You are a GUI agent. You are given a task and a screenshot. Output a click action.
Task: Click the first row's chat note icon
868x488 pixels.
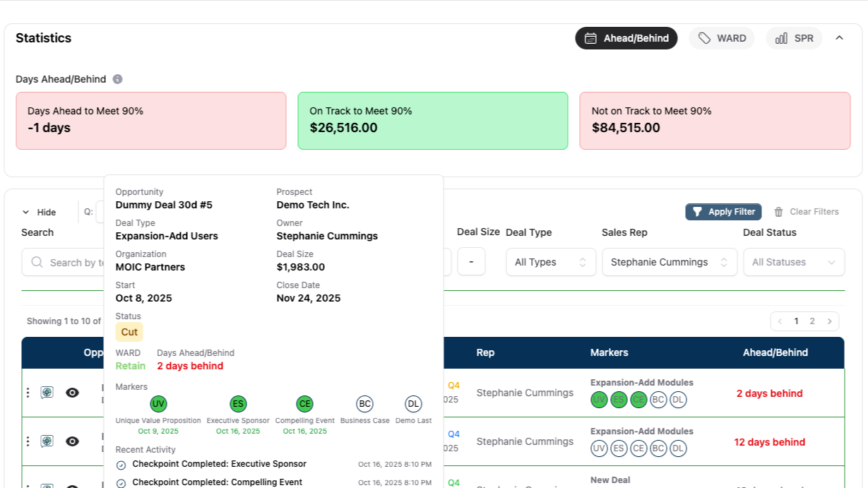pos(47,393)
